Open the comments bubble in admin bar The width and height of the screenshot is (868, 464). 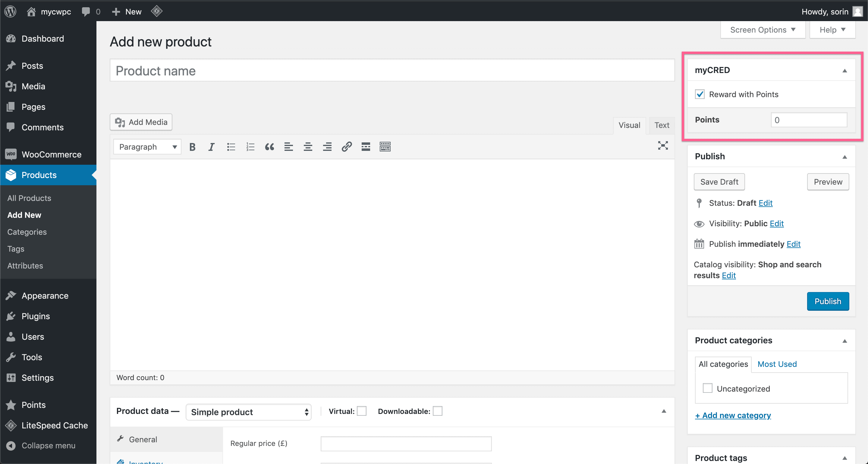coord(86,11)
